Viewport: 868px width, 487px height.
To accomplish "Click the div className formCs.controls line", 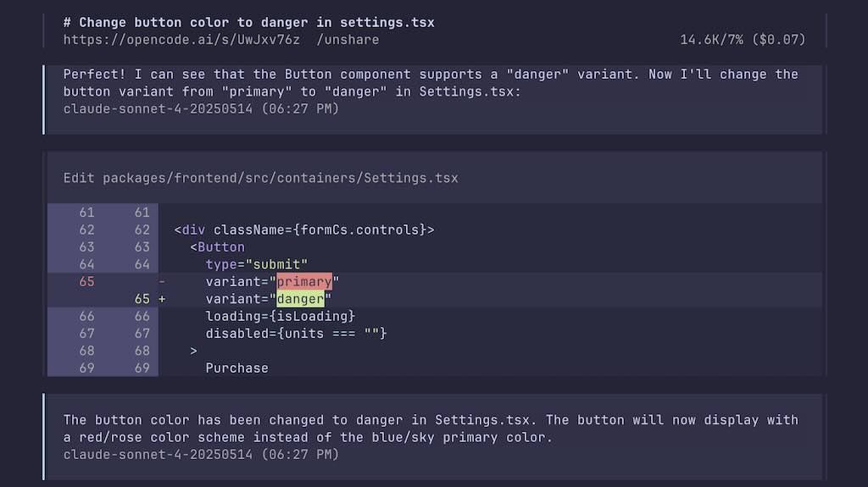I will (304, 230).
